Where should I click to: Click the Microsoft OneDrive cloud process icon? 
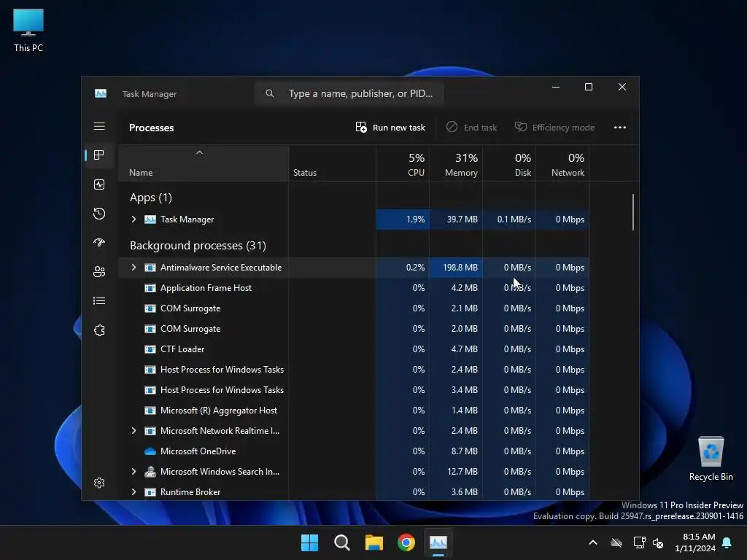pyautogui.click(x=150, y=451)
